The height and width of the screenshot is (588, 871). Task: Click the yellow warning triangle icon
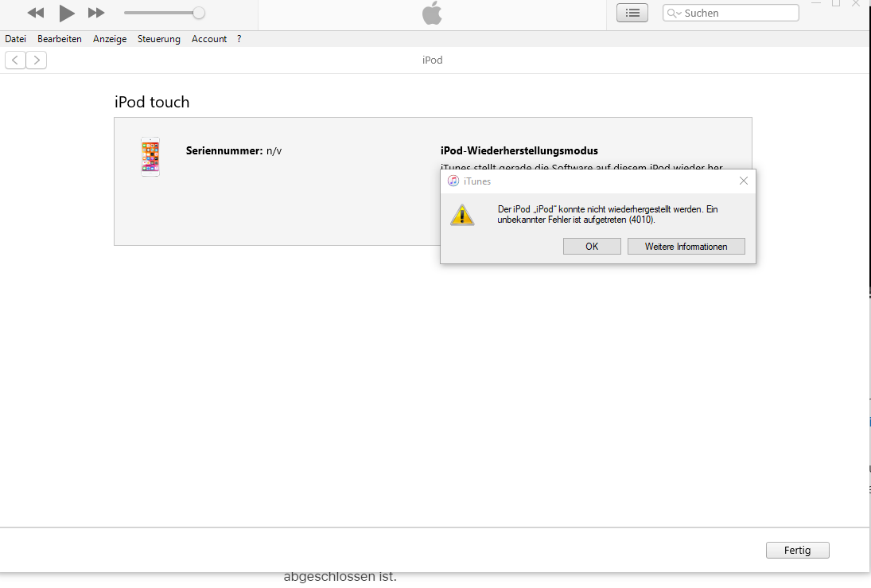tap(462, 215)
